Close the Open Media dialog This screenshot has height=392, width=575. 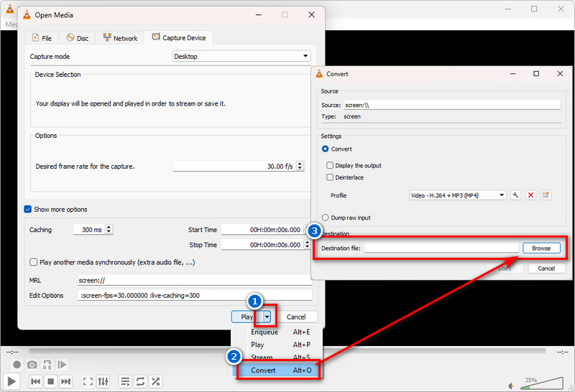pos(311,14)
